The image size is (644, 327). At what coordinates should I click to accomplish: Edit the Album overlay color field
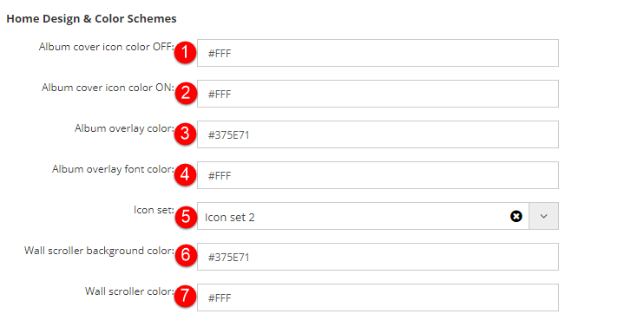coord(378,134)
